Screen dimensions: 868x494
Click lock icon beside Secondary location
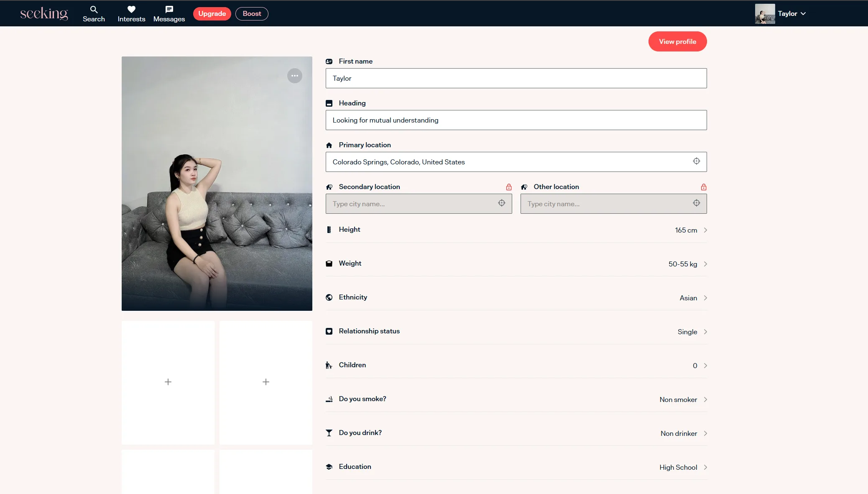click(508, 187)
